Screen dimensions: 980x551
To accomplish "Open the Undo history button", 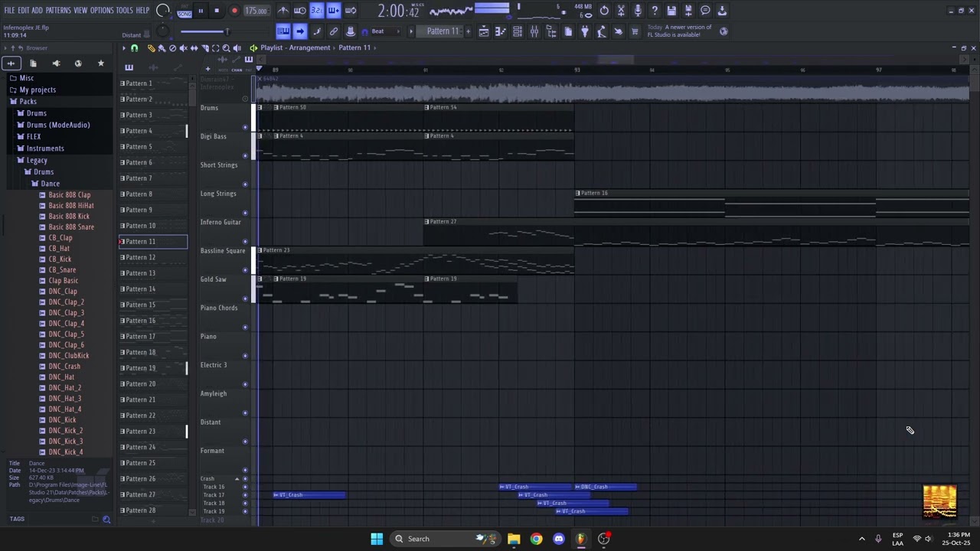I will 604,11.
